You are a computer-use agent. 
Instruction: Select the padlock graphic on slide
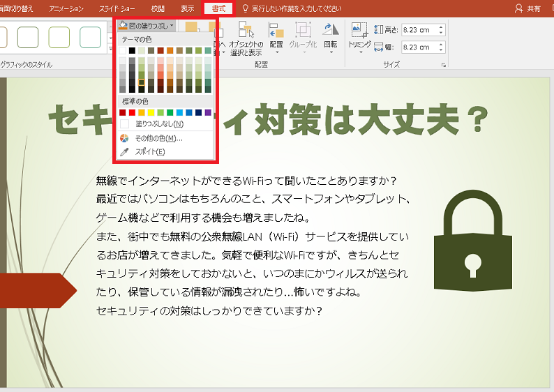click(473, 241)
